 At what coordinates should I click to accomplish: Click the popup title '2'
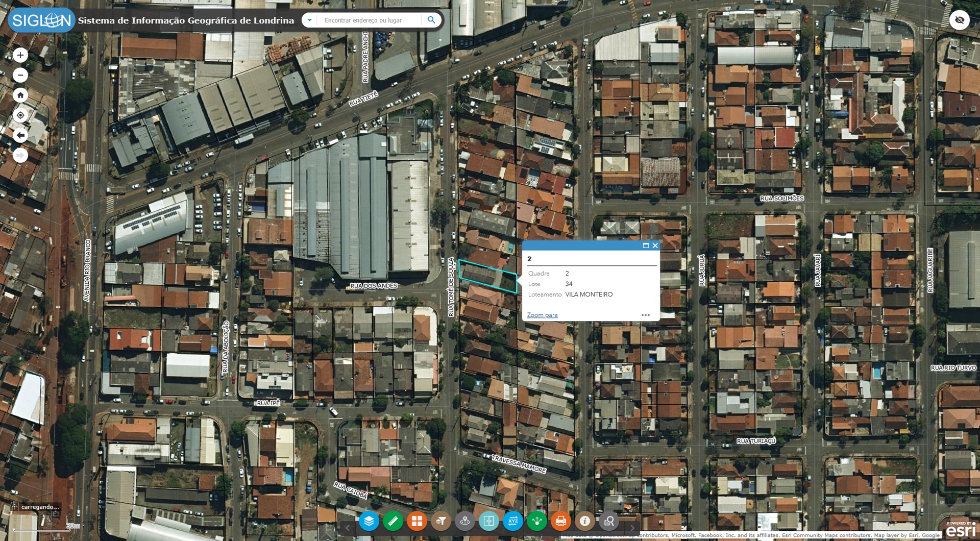529,259
